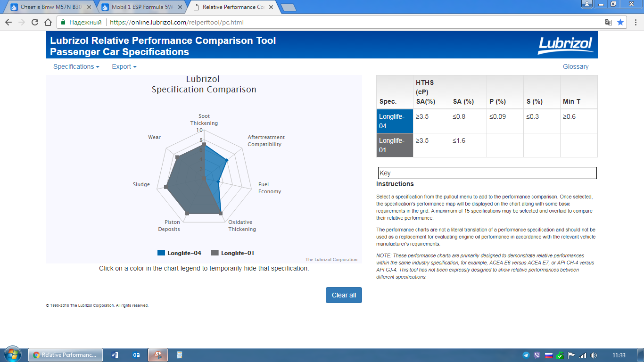Open the Google Translate icon in address bar
Viewport: 644px width, 362px height.
609,22
